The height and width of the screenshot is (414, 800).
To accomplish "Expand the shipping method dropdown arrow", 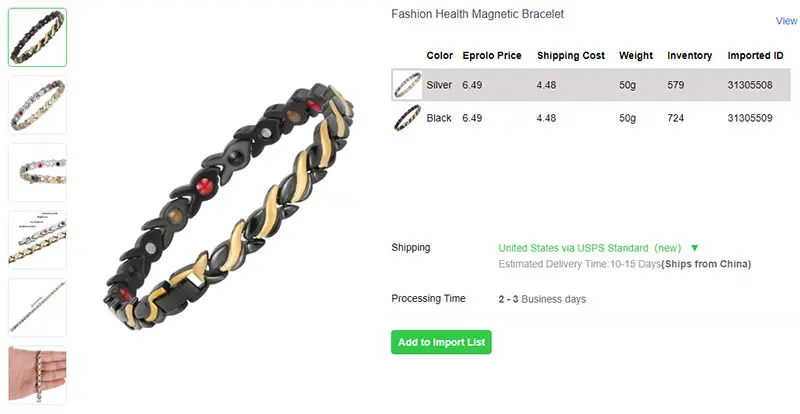I will [x=694, y=248].
